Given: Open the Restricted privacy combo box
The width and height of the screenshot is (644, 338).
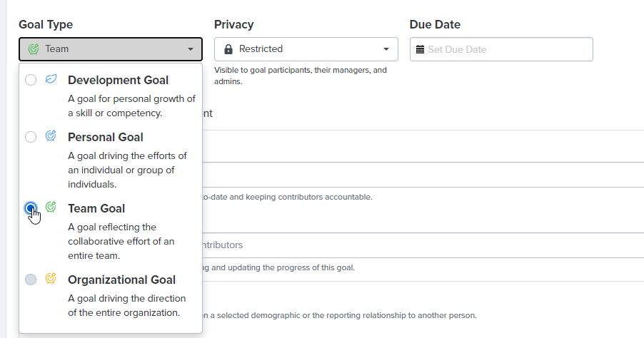Looking at the screenshot, I should (x=306, y=49).
